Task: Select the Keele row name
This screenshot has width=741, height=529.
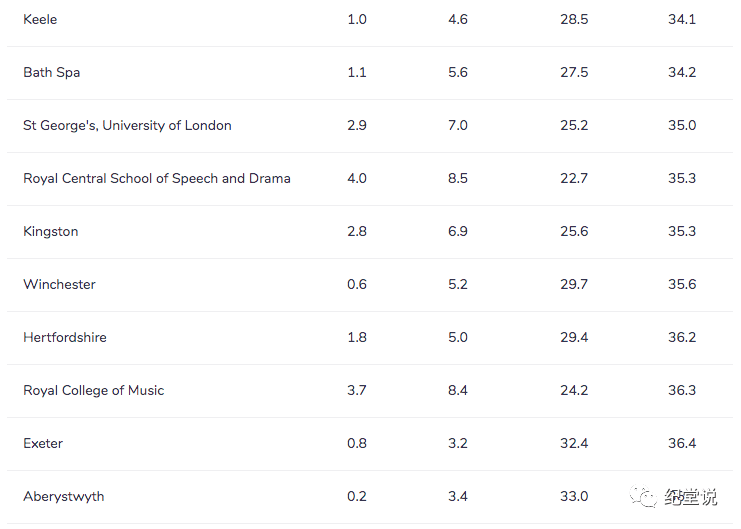Action: click(x=40, y=19)
